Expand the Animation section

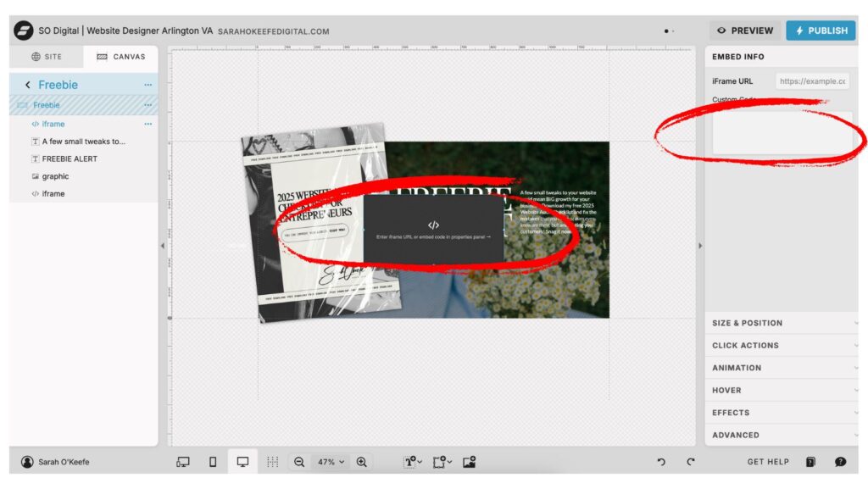pyautogui.click(x=781, y=368)
